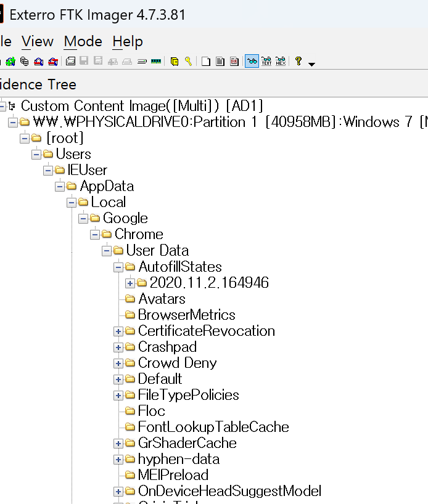This screenshot has height=504, width=428.
Task: Click Add to Custom Content Image icon
Action: tap(112, 61)
